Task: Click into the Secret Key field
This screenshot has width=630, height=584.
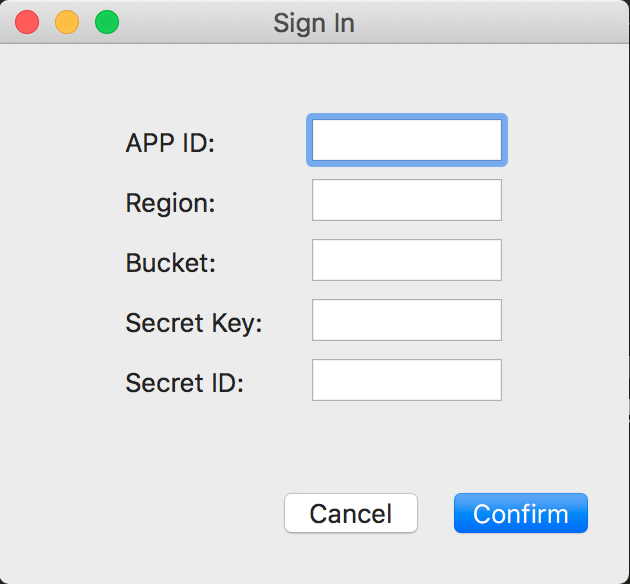Action: (x=406, y=320)
